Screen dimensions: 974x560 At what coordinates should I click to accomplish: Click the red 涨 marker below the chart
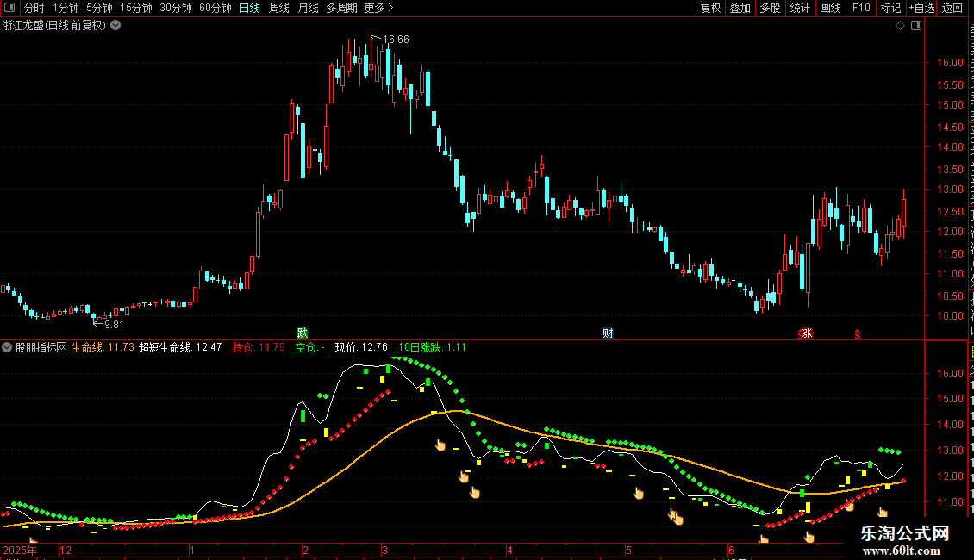(x=806, y=333)
